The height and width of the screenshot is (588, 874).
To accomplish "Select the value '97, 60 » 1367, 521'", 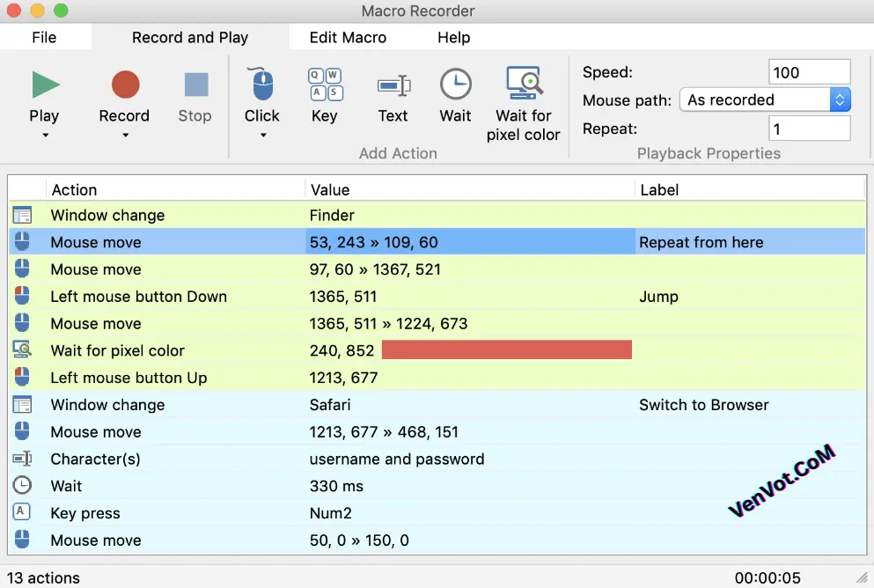I will [x=375, y=269].
